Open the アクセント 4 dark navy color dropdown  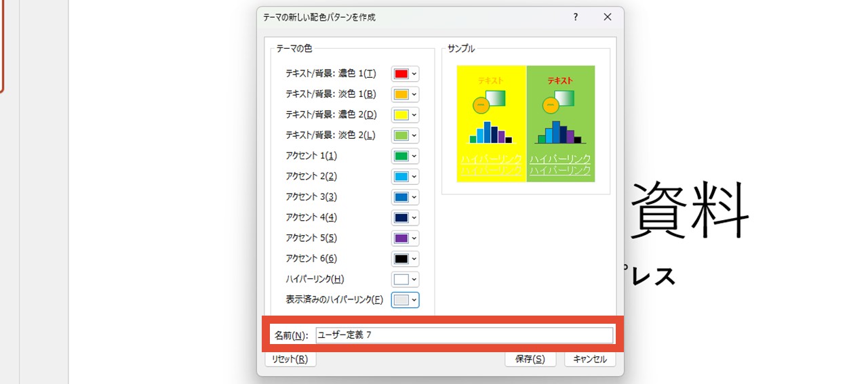coord(406,217)
